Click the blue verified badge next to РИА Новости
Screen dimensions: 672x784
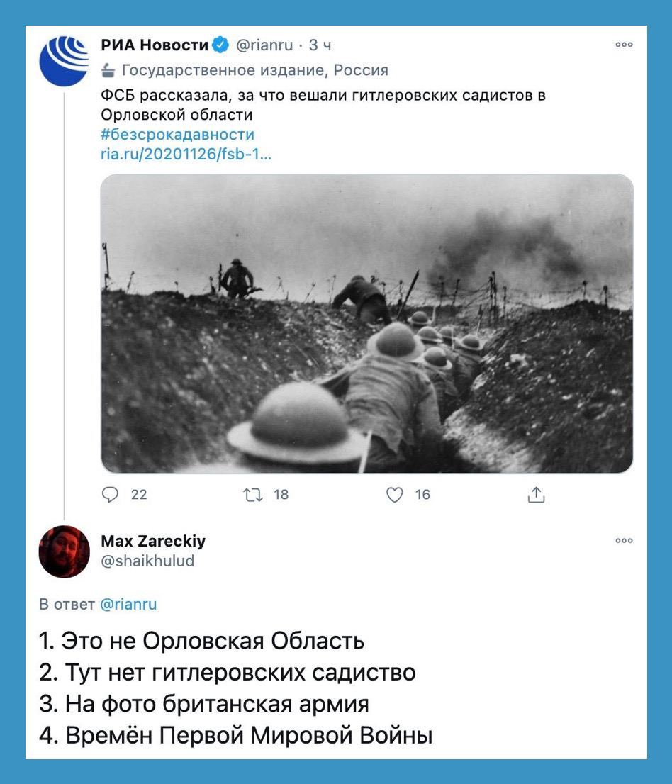[220, 45]
